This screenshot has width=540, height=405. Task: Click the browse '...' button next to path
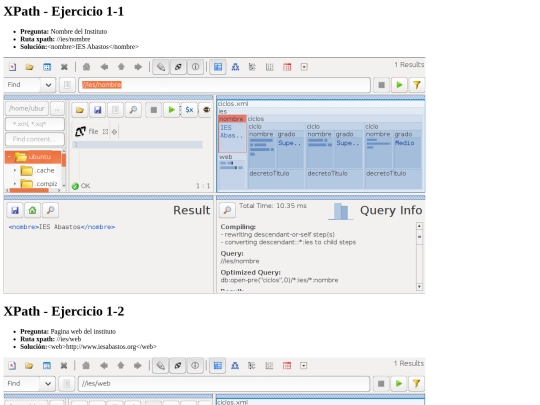(x=57, y=108)
